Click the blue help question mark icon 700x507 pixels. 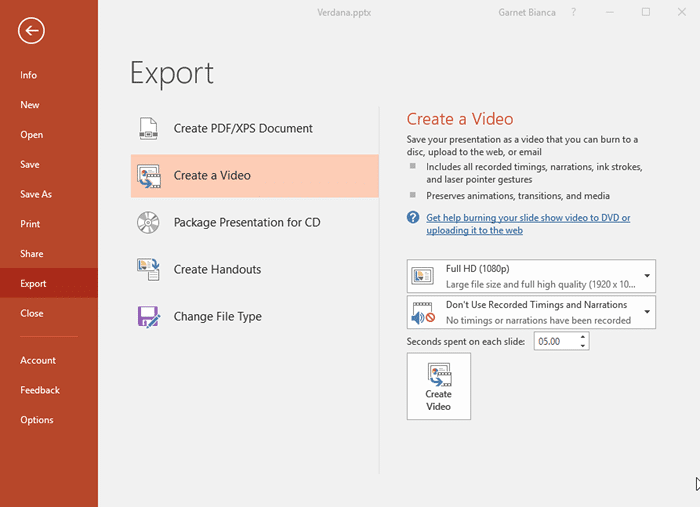point(413,217)
